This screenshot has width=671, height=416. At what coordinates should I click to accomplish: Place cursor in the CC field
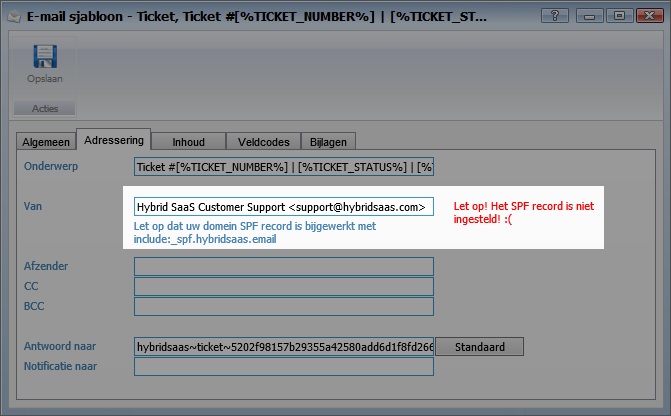pyautogui.click(x=283, y=286)
